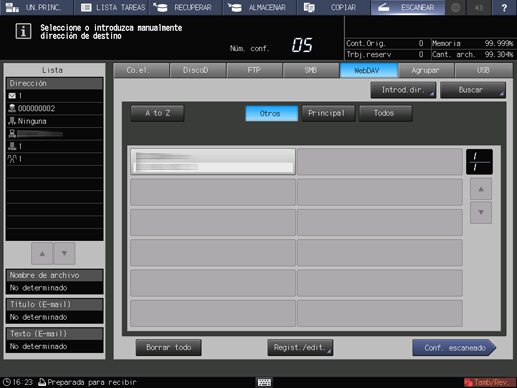Toggle the Principal filter button

click(328, 113)
